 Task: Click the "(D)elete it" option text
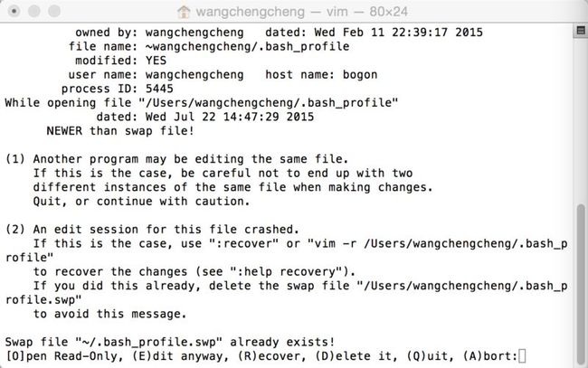click(356, 356)
